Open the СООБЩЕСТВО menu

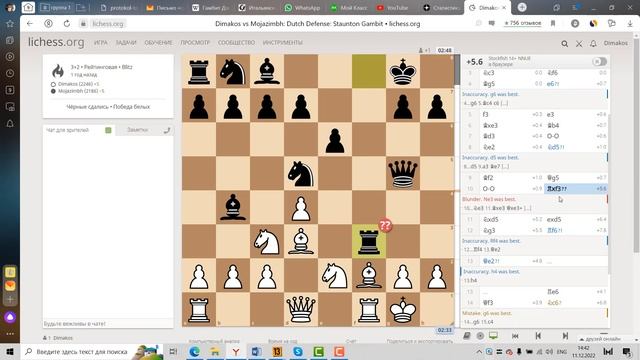point(236,42)
